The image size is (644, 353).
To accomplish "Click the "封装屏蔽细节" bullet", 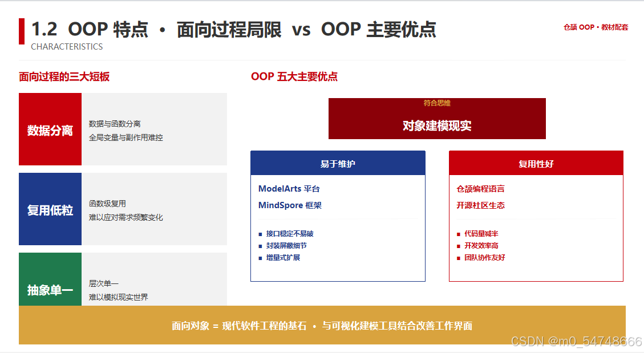I will (x=286, y=245).
